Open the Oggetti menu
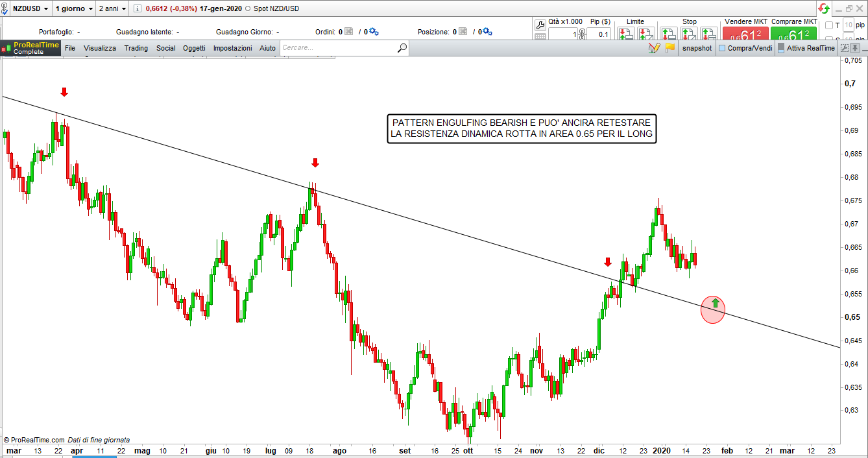 (x=194, y=48)
